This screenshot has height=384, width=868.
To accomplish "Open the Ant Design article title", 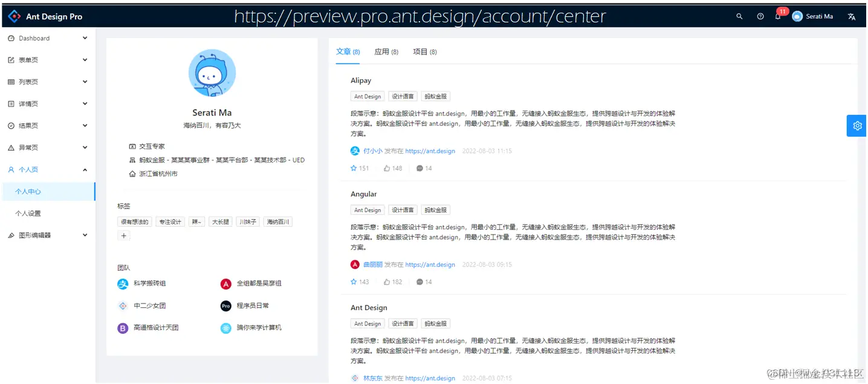I will 369,308.
